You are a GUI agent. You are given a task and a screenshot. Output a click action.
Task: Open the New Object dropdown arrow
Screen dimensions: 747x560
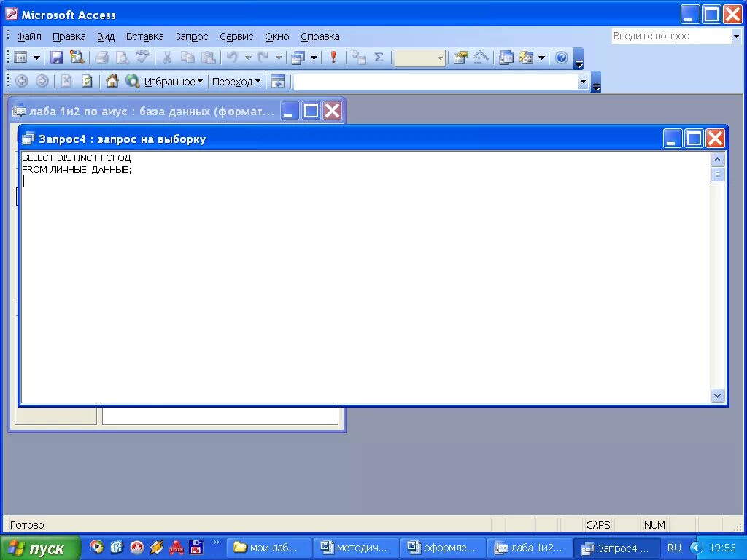click(x=541, y=58)
